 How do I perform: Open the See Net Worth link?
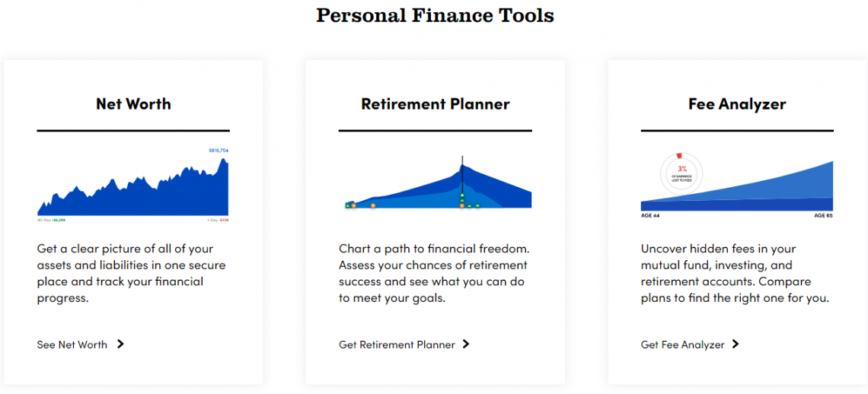pos(72,345)
